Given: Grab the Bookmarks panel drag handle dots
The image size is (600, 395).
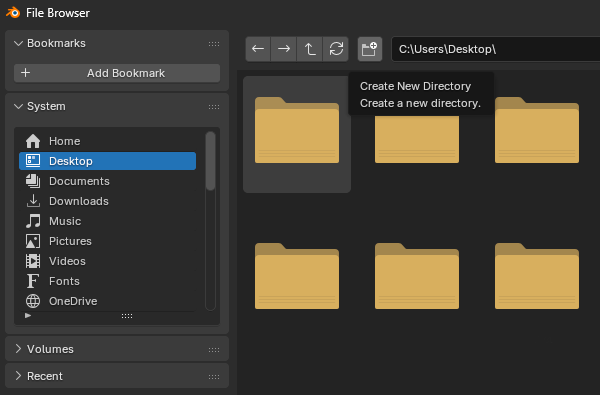Looking at the screenshot, I should pyautogui.click(x=214, y=44).
